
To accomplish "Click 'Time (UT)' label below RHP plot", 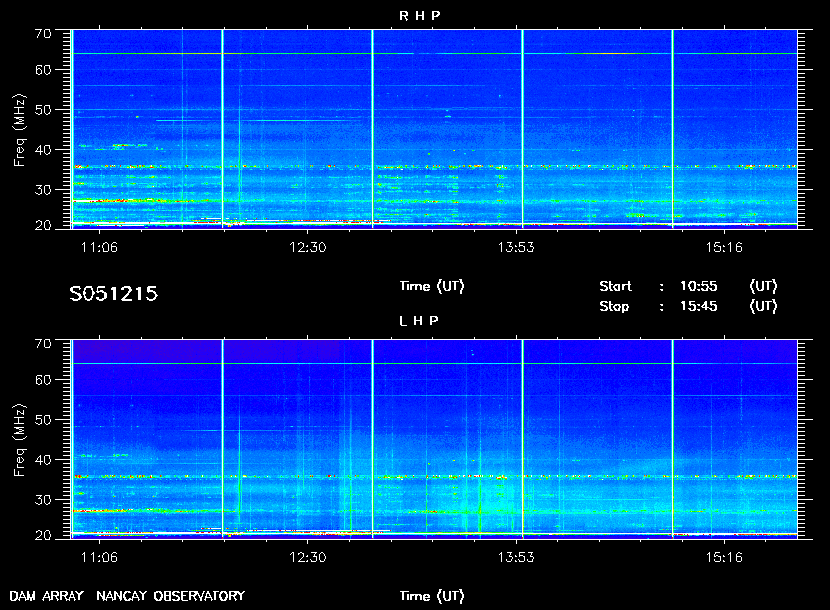I will pyautogui.click(x=432, y=286).
